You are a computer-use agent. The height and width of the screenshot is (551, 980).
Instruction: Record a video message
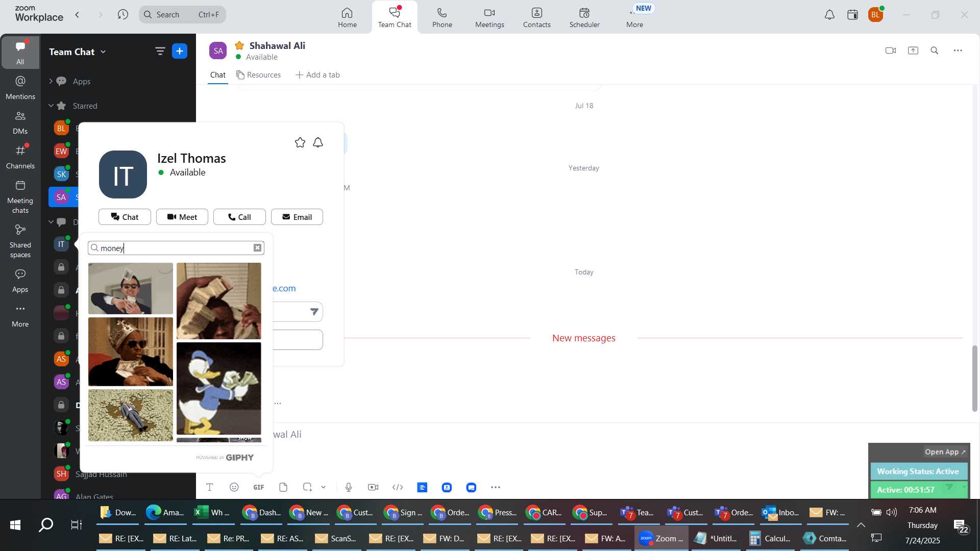coord(373,487)
